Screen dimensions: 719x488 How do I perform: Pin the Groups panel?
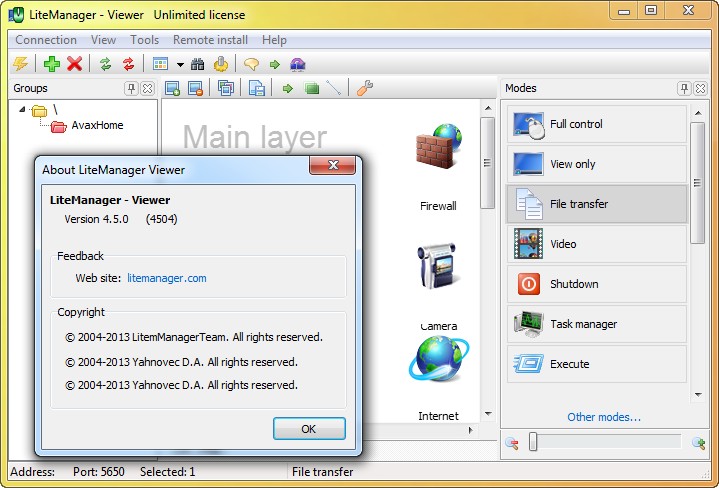pos(131,88)
